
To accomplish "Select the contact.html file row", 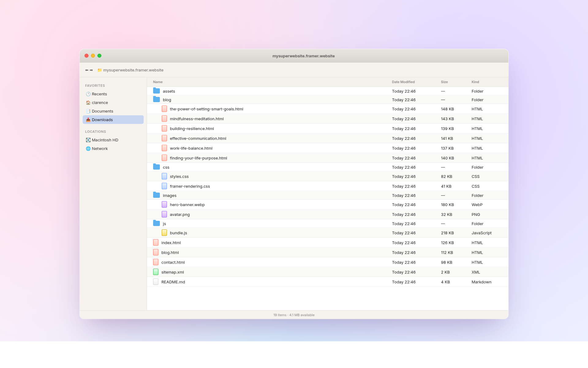I will [173, 262].
